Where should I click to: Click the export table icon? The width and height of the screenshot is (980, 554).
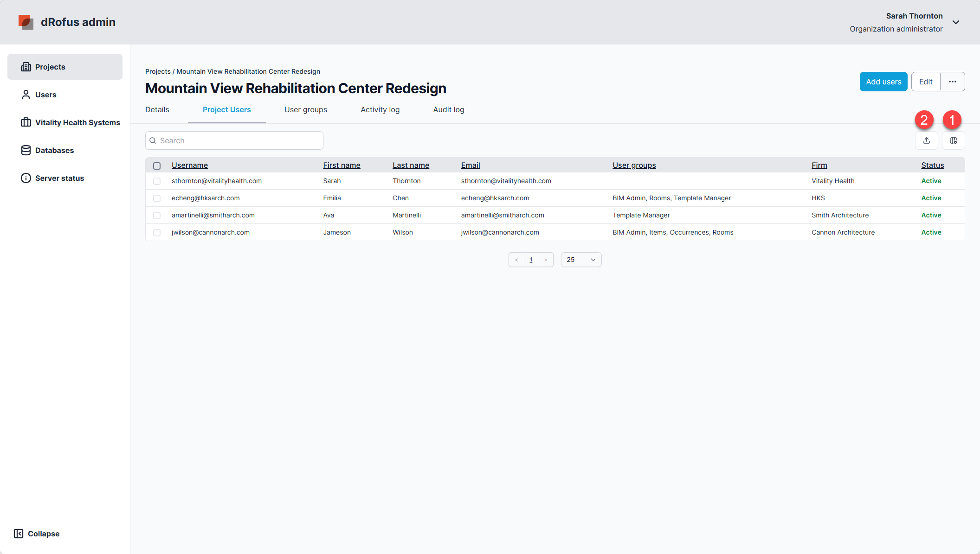[x=927, y=140]
